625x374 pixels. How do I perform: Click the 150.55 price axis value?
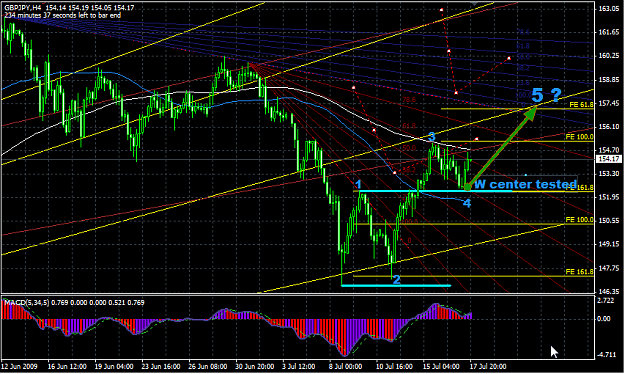[609, 220]
